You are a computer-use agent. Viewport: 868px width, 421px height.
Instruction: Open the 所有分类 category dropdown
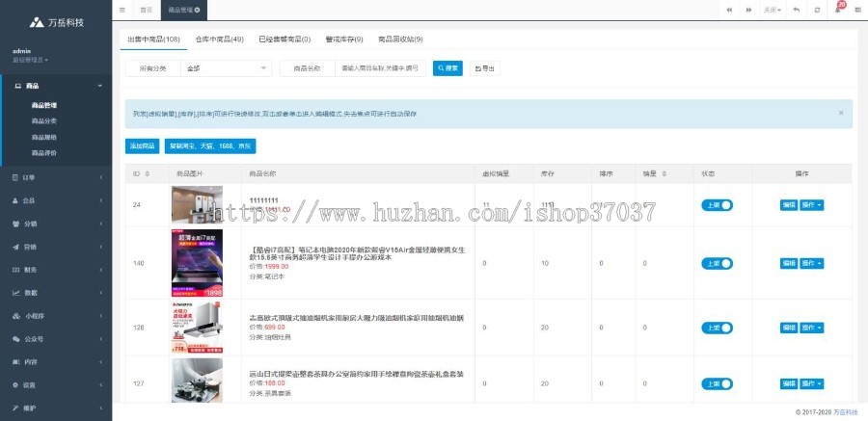[226, 68]
